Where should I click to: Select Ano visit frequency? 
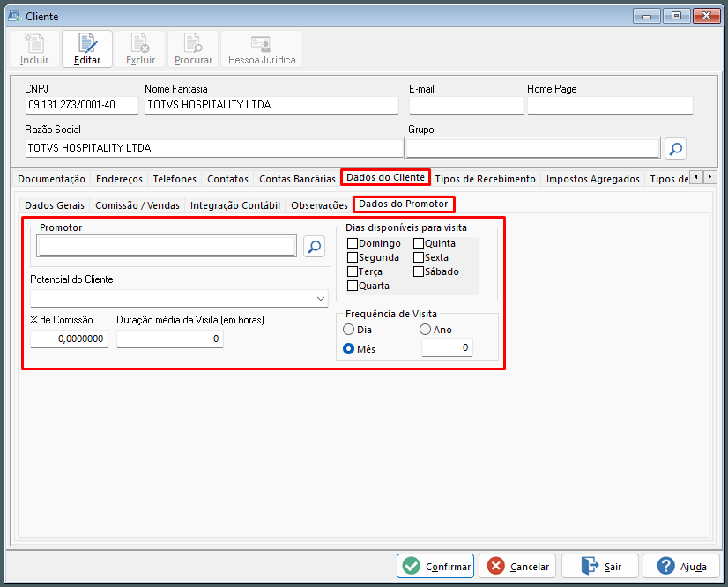click(426, 330)
